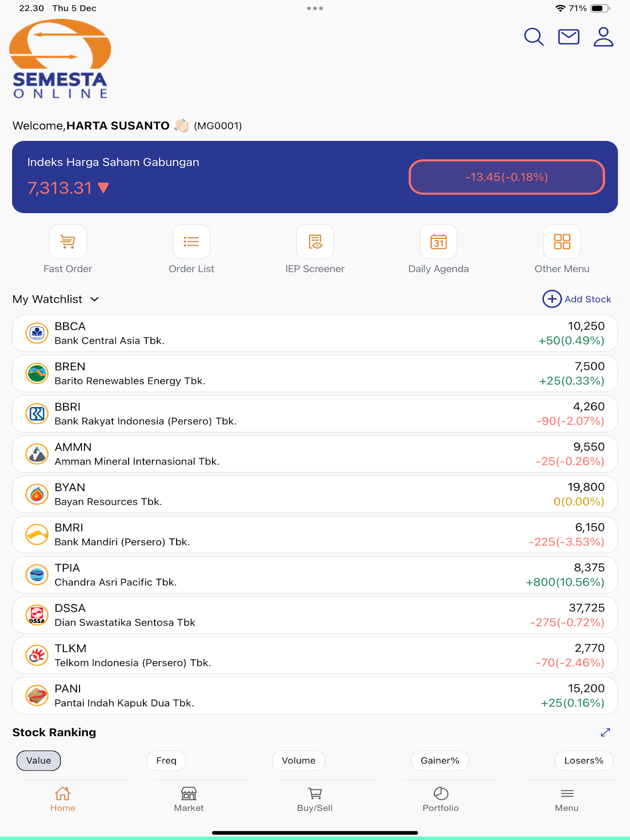Open the bottom Menu tab

coord(567,799)
